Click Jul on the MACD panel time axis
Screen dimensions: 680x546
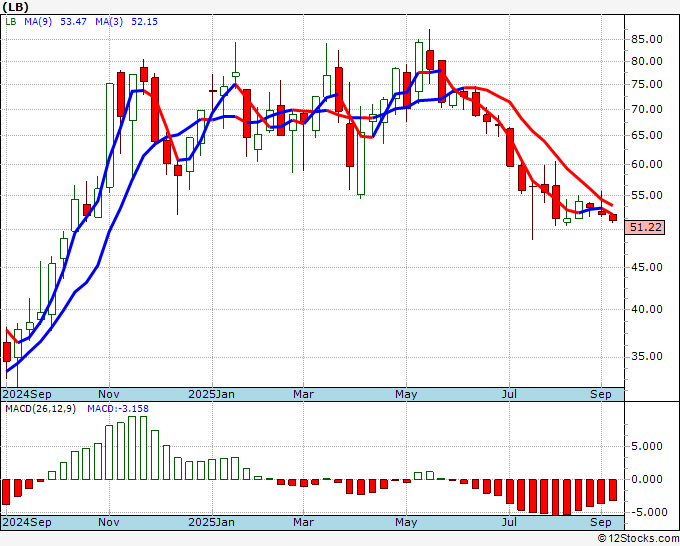pos(509,522)
